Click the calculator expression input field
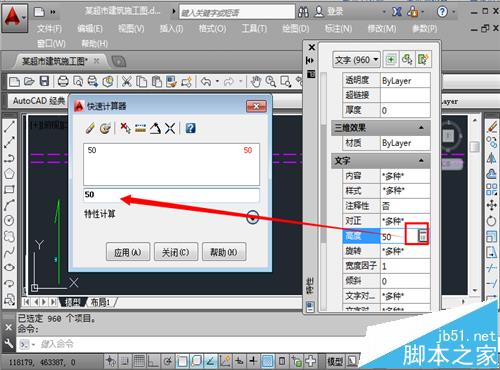500x370 pixels. (171, 195)
